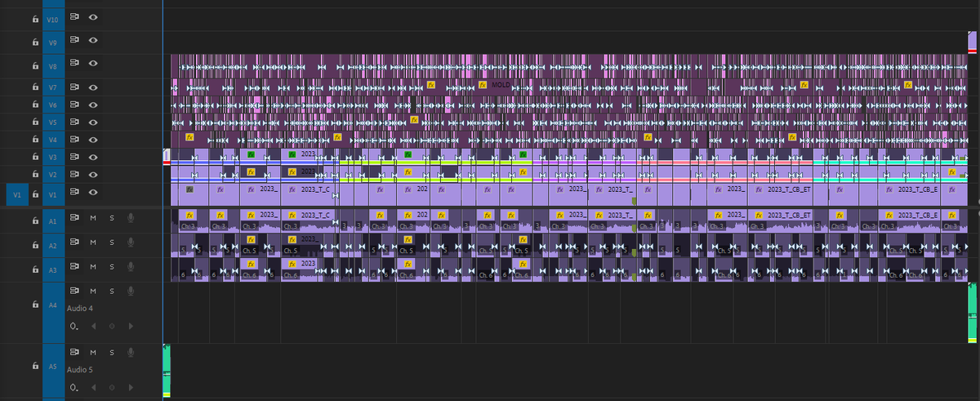The image size is (980, 401).
Task: Toggle sync lock for V8
Action: click(x=74, y=64)
